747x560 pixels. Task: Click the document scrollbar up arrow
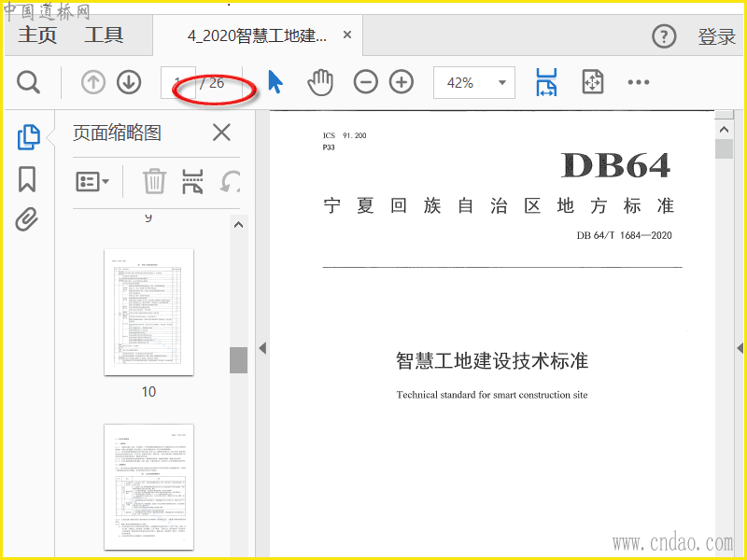[725, 130]
